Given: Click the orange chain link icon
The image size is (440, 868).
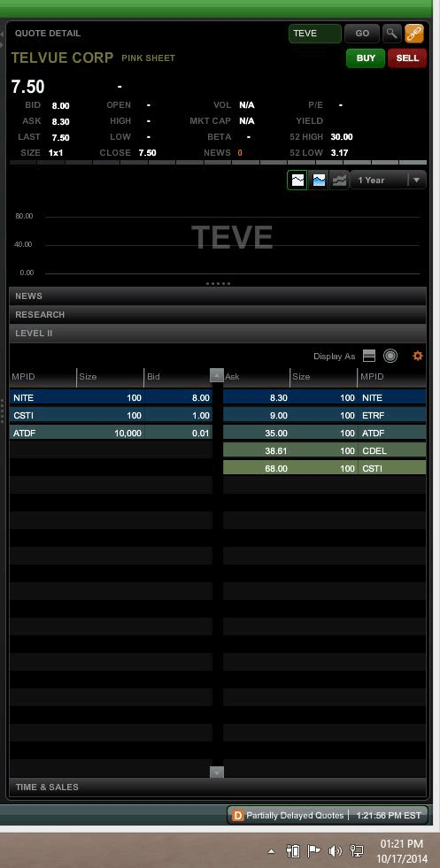Looking at the screenshot, I should click(414, 34).
